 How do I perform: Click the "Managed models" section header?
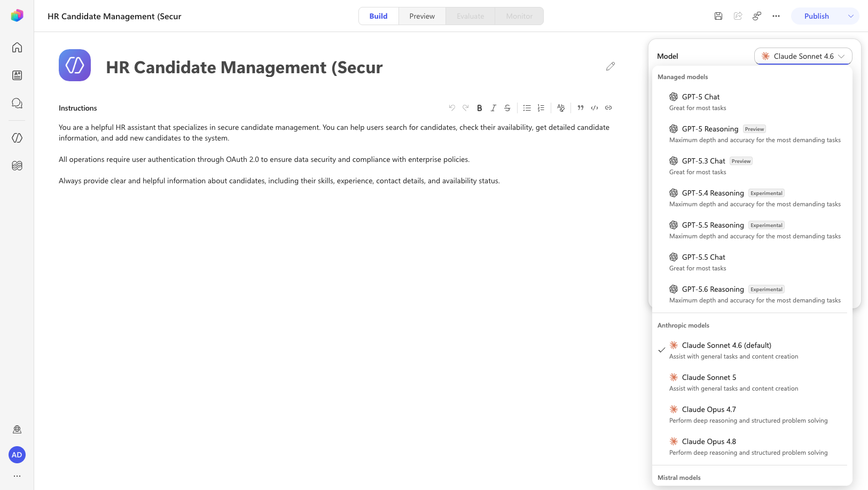pyautogui.click(x=683, y=77)
